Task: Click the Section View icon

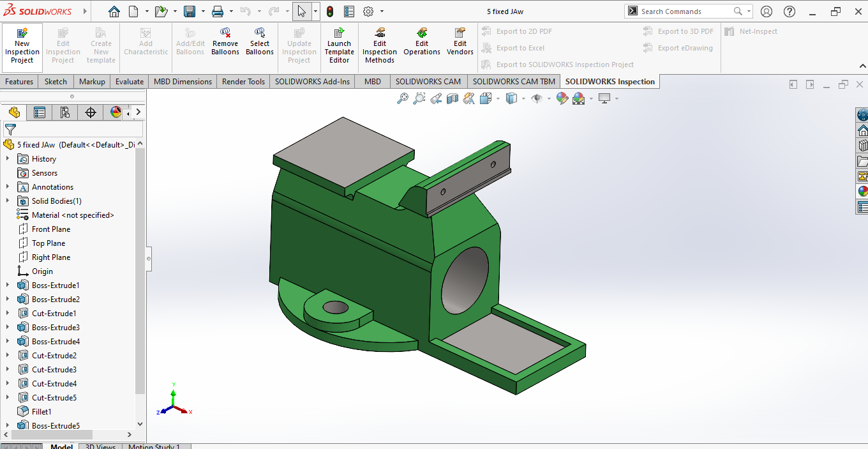Action: pos(453,98)
